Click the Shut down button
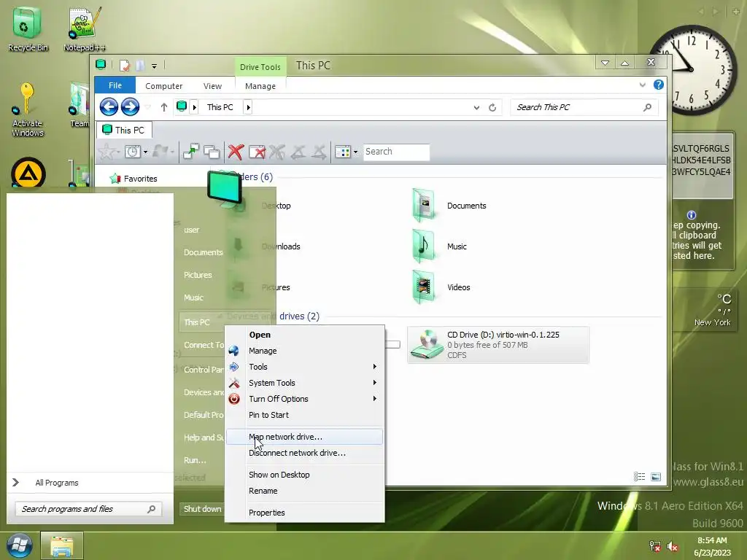Viewport: 747px width, 560px height. [x=202, y=509]
